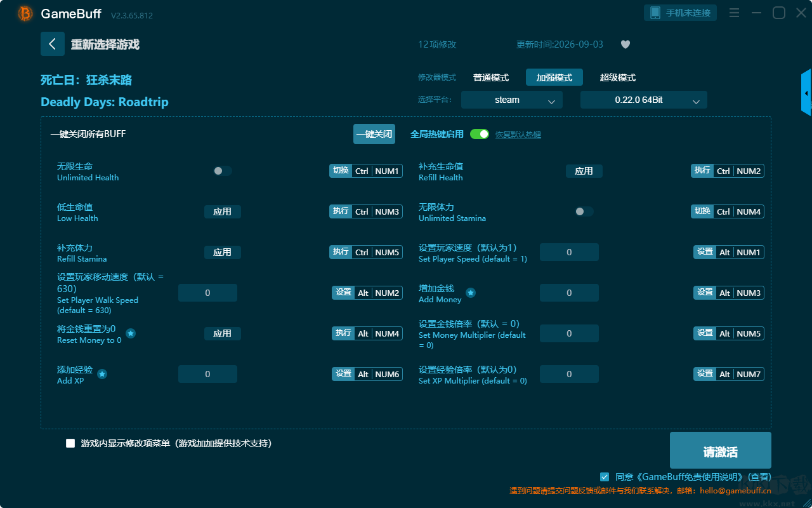The width and height of the screenshot is (812, 508).
Task: Click the Alt NUM5 hotkey for Money Multiplier
Action: 729,333
